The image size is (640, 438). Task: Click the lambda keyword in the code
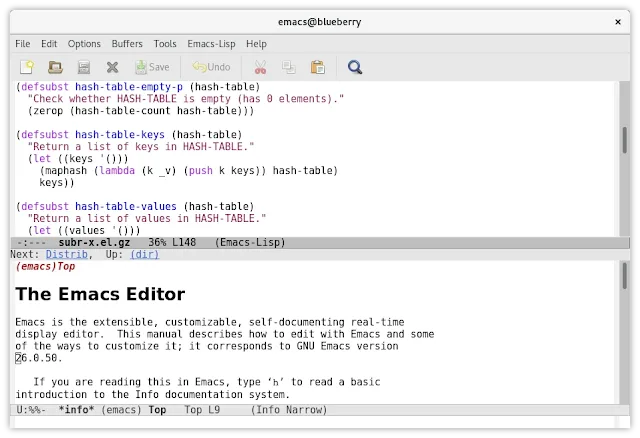tap(117, 171)
